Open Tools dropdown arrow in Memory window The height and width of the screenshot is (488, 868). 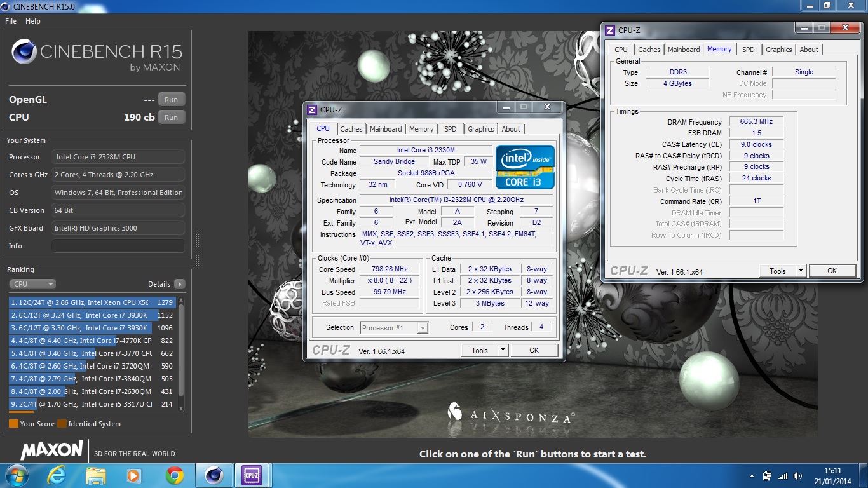point(801,271)
